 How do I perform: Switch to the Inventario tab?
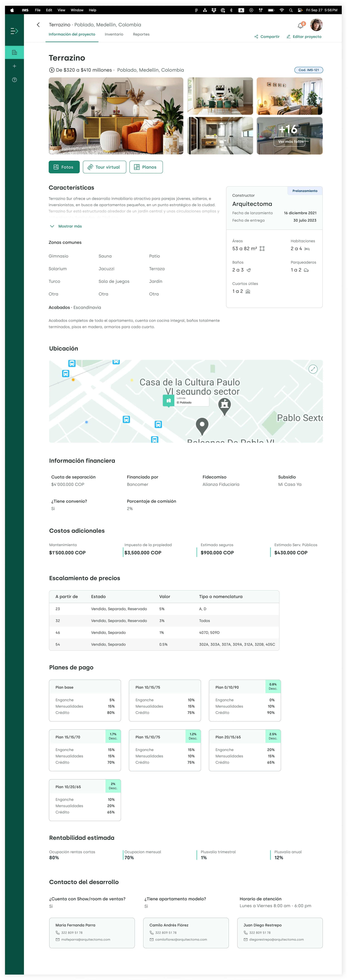pos(114,34)
